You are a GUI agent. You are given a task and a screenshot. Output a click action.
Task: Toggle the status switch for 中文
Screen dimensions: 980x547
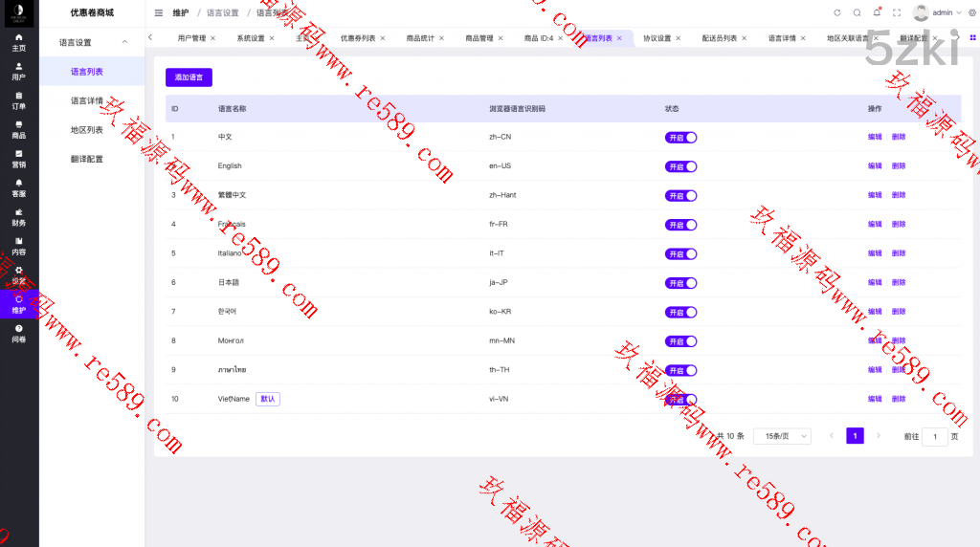point(680,138)
